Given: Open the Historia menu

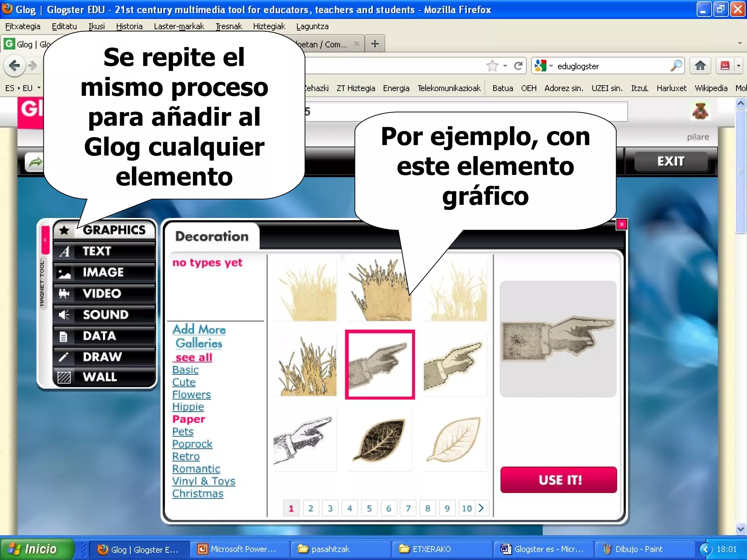Looking at the screenshot, I should pyautogui.click(x=129, y=26).
